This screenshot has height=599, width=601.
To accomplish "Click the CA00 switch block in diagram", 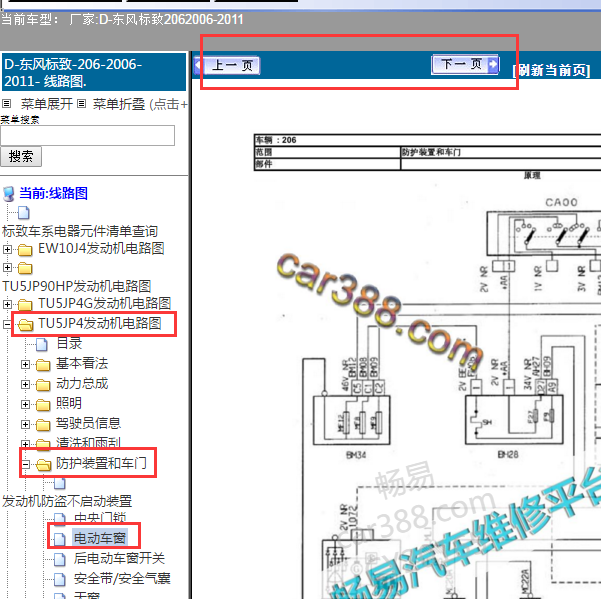I will click(544, 233).
